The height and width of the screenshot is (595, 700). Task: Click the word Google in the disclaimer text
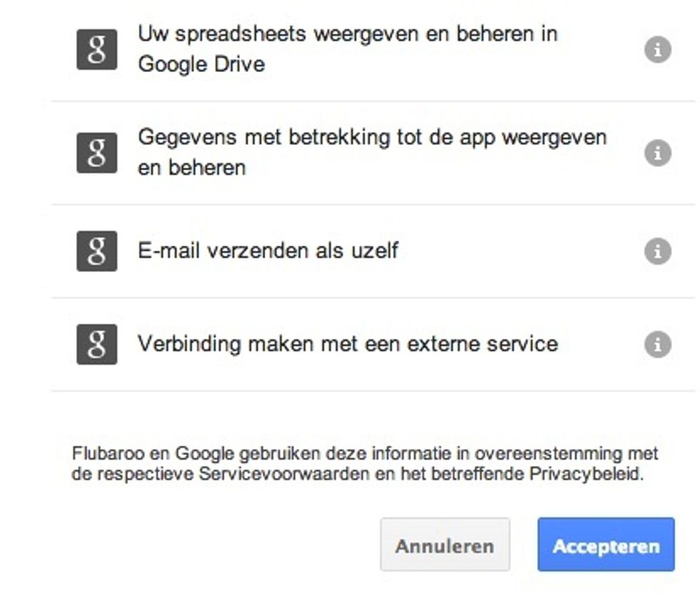coord(204,454)
